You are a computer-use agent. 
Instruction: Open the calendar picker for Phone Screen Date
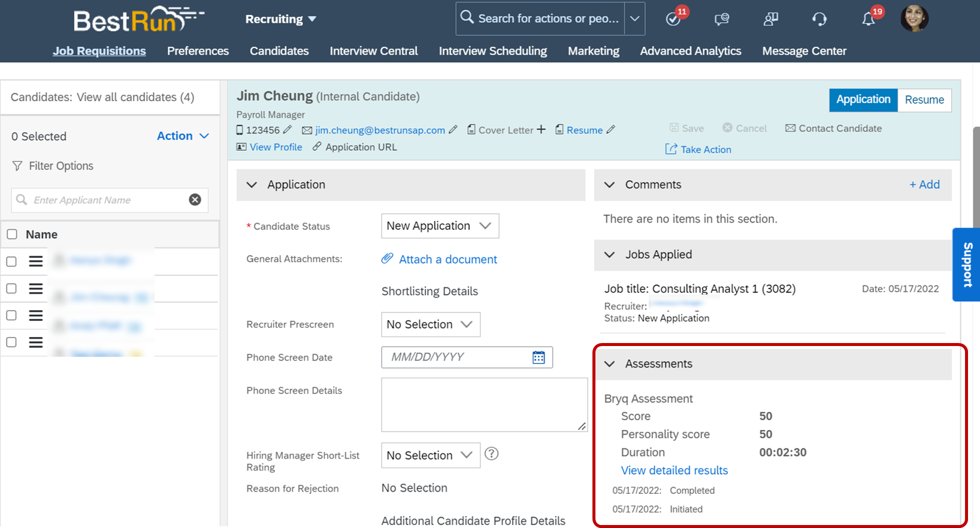pyautogui.click(x=539, y=357)
